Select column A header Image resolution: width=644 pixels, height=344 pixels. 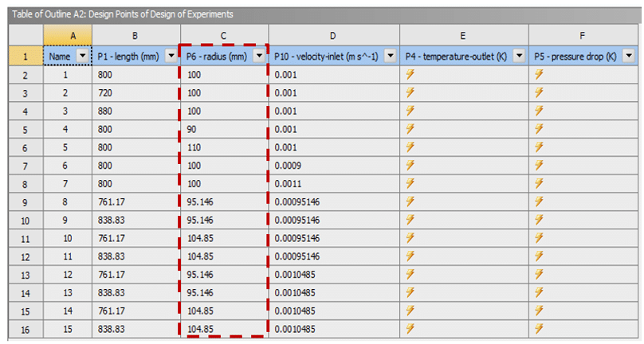[x=68, y=36]
